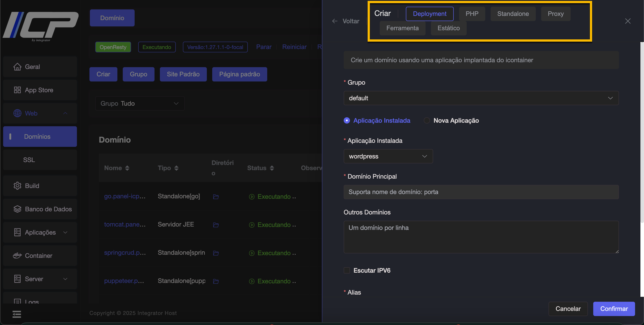Click the Cancelar button
This screenshot has height=325, width=644.
pos(568,309)
